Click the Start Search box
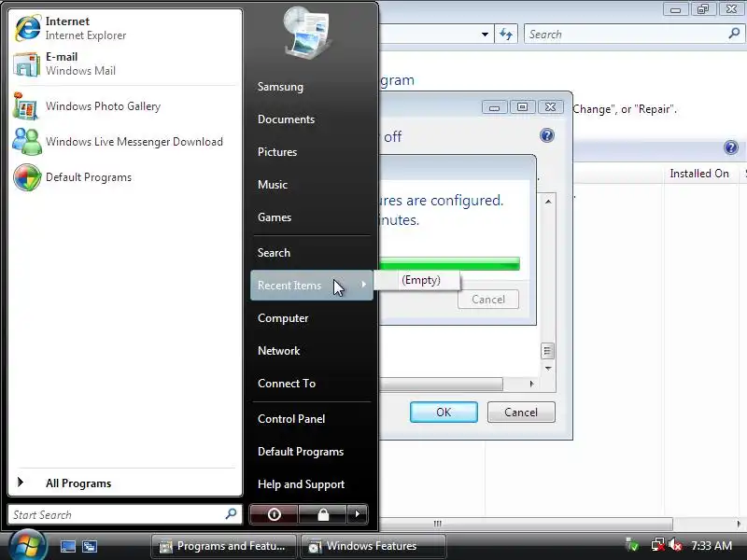The image size is (747, 560). tap(125, 515)
